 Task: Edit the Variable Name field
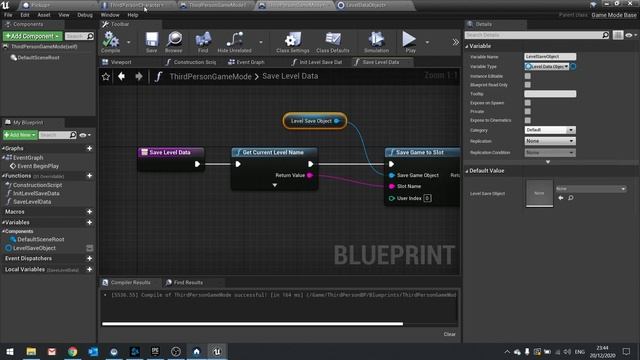coord(550,57)
